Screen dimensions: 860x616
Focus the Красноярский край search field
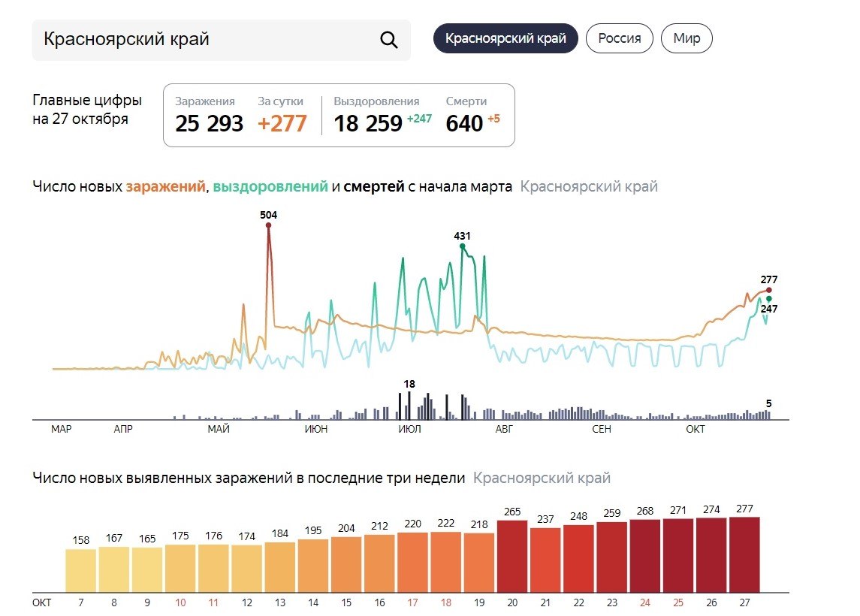[222, 40]
